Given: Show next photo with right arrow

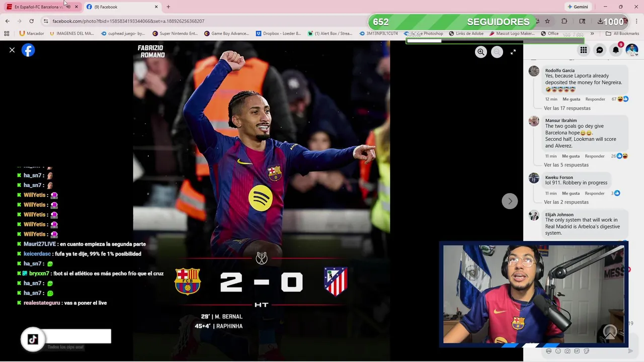Looking at the screenshot, I should point(510,201).
